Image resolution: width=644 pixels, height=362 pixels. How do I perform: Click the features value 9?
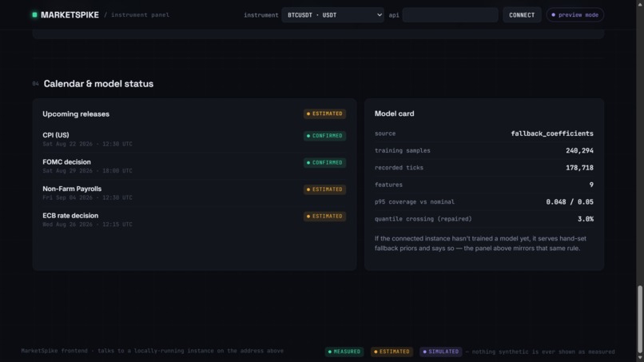591,185
